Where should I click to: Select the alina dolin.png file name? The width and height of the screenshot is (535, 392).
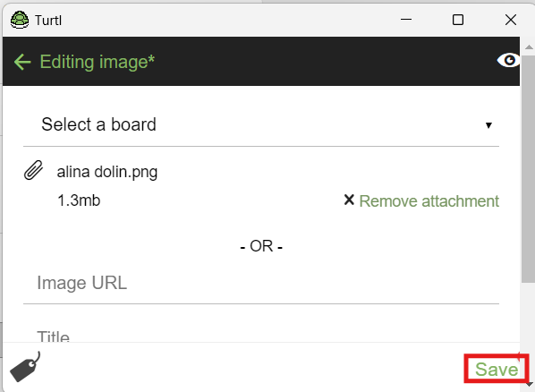click(x=107, y=172)
